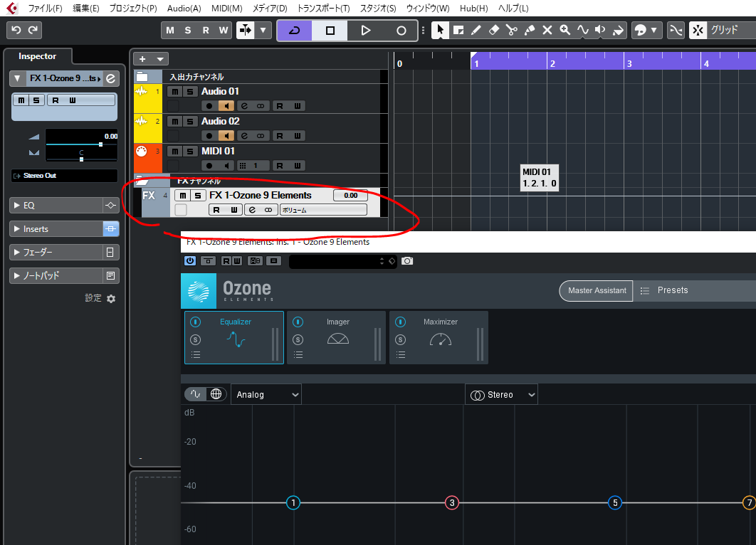
Task: Click the Stereo Out routing field
Action: pos(64,176)
